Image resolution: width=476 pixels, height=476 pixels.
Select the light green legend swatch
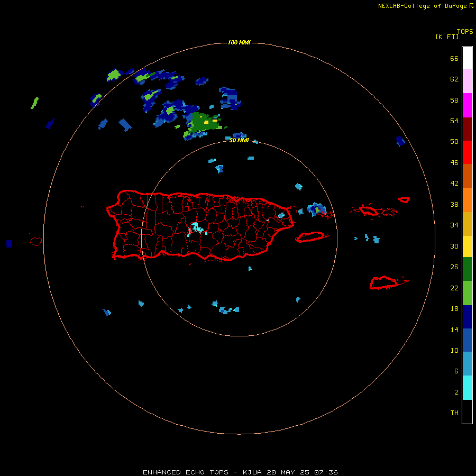pos(467,293)
